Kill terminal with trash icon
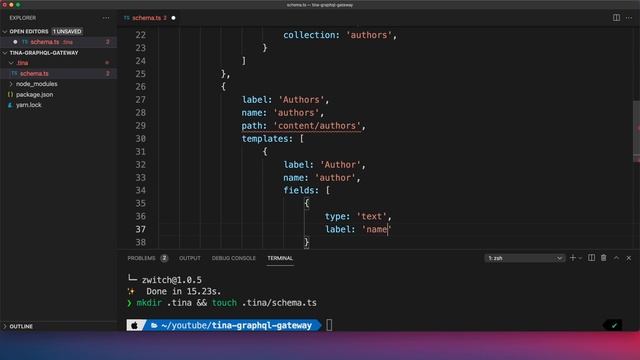Image resolution: width=640 pixels, height=360 pixels. [x=604, y=258]
